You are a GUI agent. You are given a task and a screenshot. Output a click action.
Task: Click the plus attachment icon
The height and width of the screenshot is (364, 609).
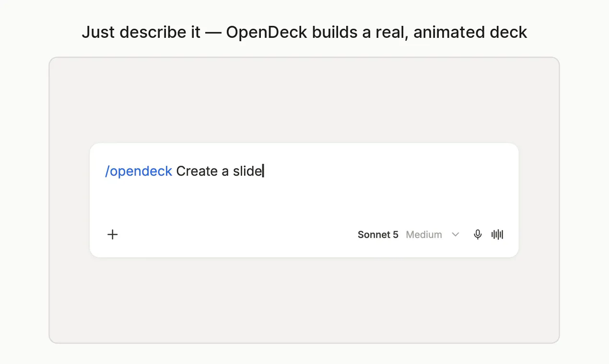pyautogui.click(x=112, y=234)
